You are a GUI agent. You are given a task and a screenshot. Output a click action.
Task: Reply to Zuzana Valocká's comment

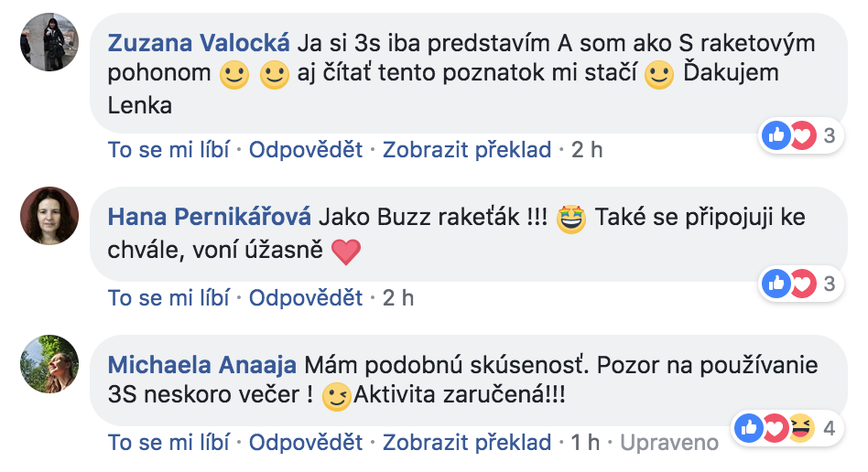click(x=306, y=149)
